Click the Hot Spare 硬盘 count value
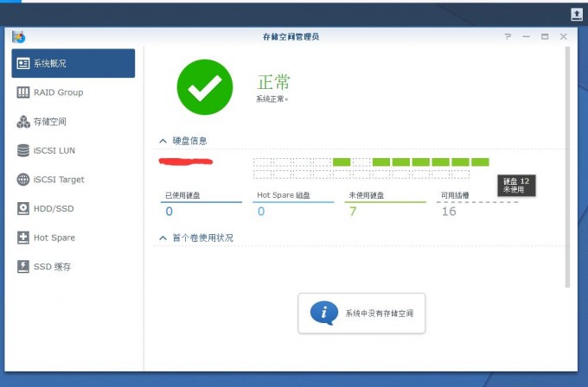This screenshot has height=387, width=588. click(261, 212)
